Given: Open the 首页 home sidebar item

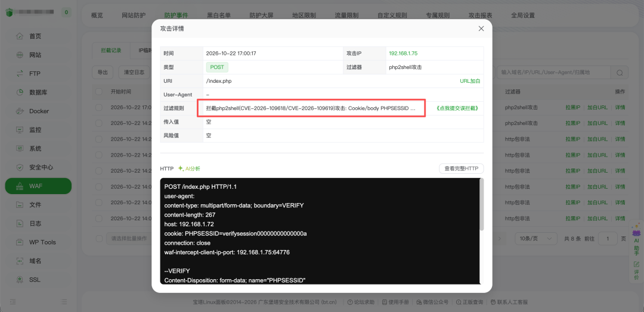Looking at the screenshot, I should point(38,36).
